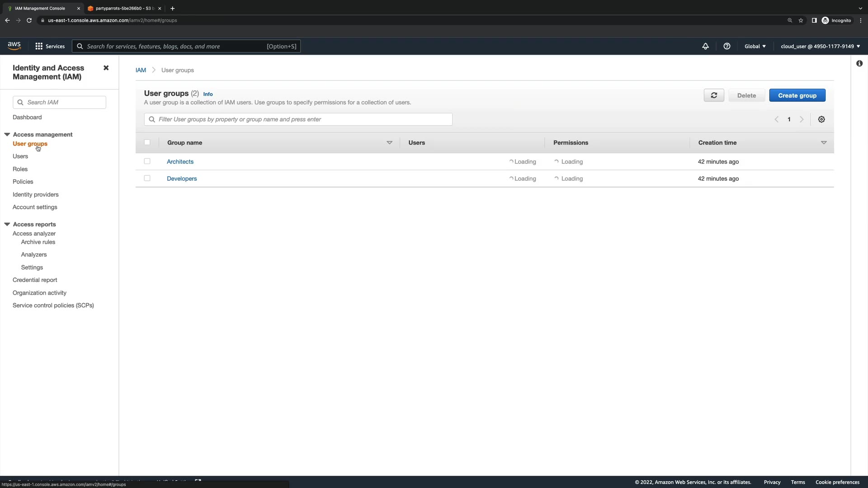Close the IAM navigation sidebar
The height and width of the screenshot is (488, 868).
[106, 68]
